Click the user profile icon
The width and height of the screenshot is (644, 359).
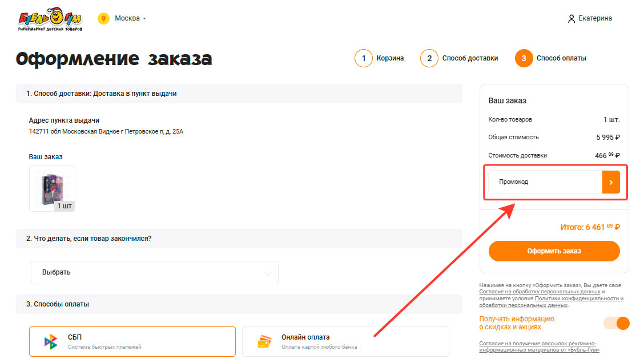pyautogui.click(x=571, y=18)
